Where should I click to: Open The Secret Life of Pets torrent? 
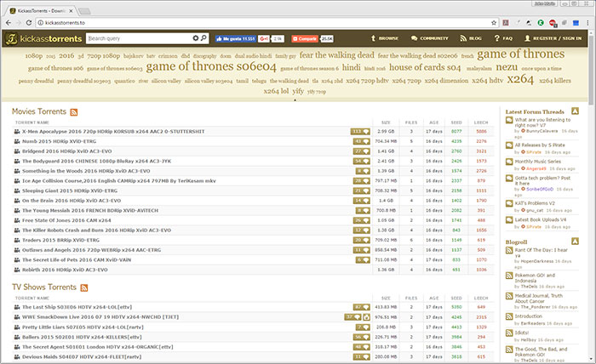pos(77,259)
